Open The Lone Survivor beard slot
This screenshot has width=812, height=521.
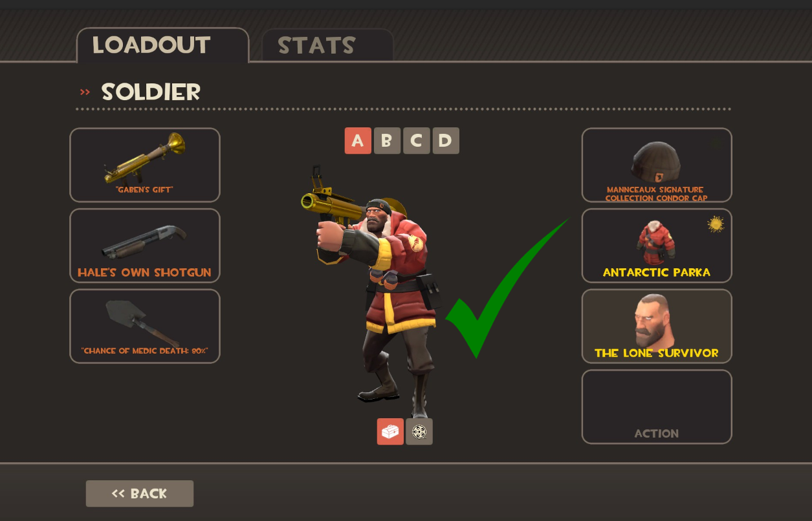[x=657, y=326]
